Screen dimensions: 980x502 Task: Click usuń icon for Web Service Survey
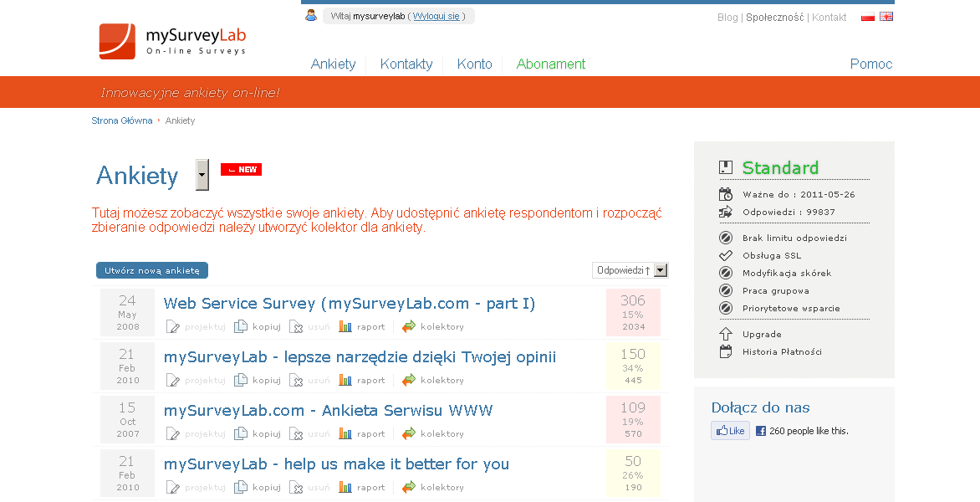coord(296,326)
